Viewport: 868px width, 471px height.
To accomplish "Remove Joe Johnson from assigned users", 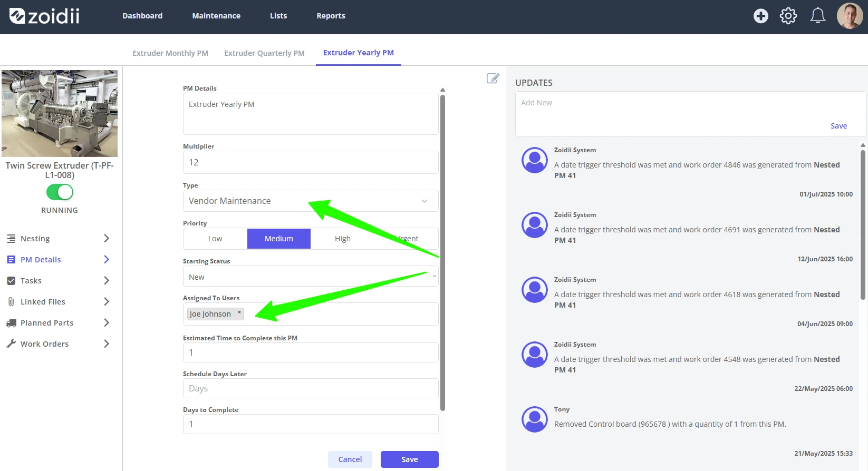I will click(239, 313).
